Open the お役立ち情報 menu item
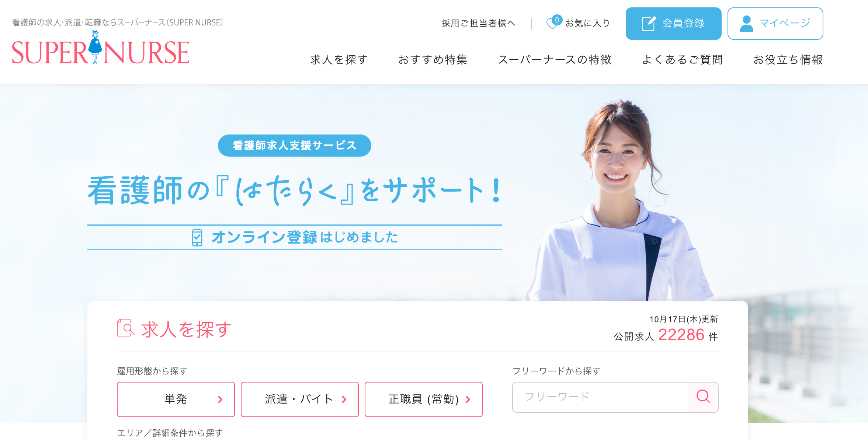The height and width of the screenshot is (440, 868). (x=788, y=60)
